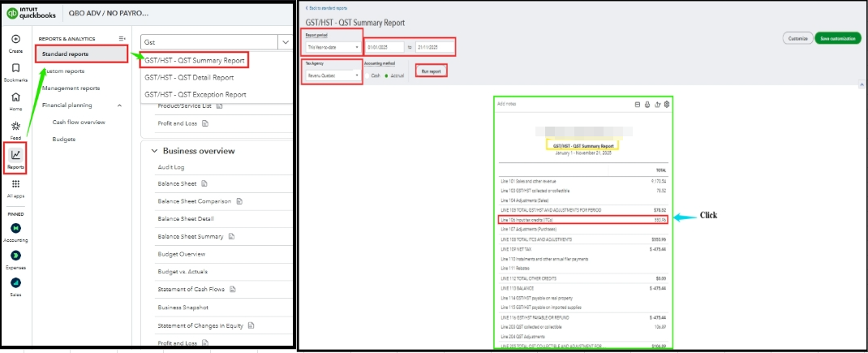Go to Home icon in sidebar
The height and width of the screenshot is (353, 868).
coord(15,97)
